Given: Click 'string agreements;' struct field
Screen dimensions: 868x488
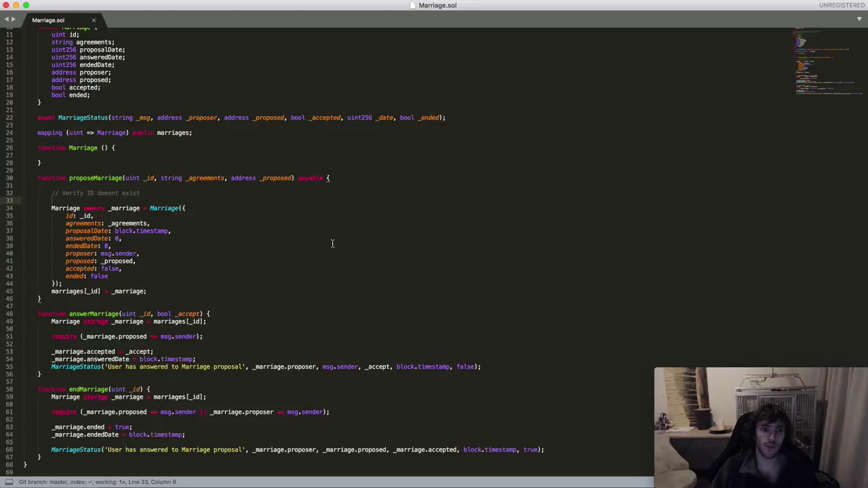Looking at the screenshot, I should [83, 42].
